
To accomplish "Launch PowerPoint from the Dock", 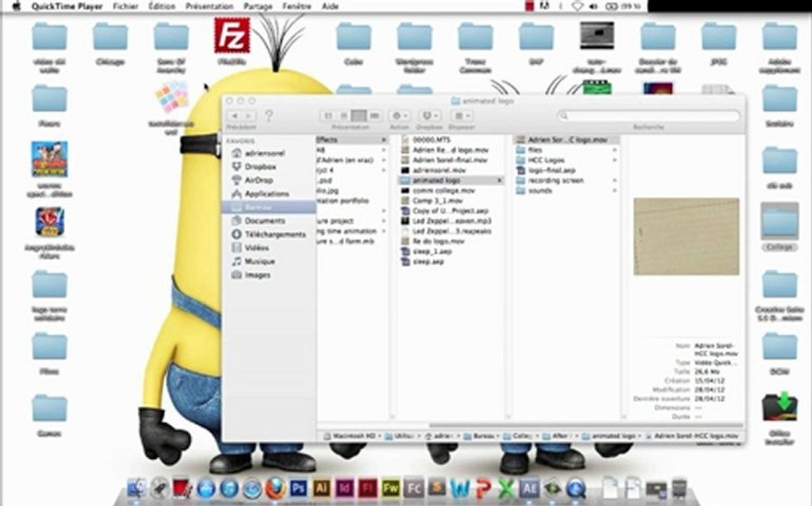I will coord(483,488).
